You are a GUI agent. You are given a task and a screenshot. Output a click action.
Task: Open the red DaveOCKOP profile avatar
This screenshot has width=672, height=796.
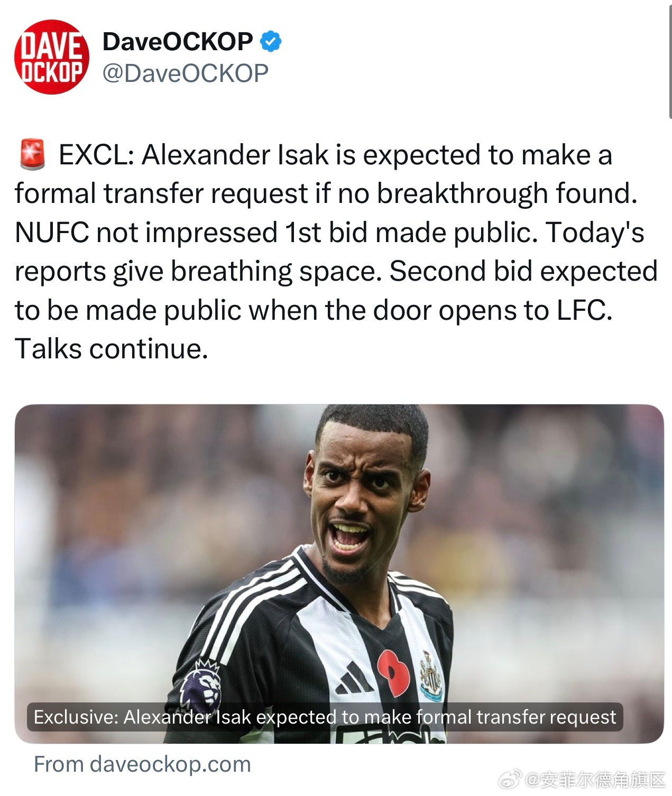pyautogui.click(x=51, y=57)
